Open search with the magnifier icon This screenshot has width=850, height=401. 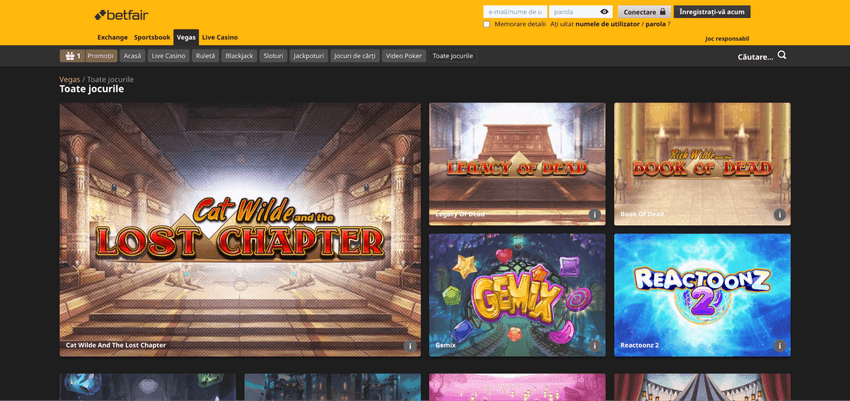point(782,55)
